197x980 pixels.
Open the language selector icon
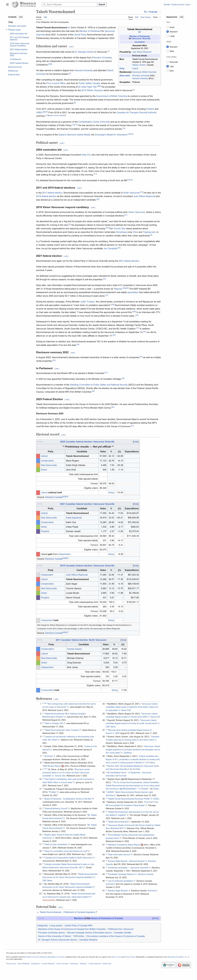(x=146, y=12)
